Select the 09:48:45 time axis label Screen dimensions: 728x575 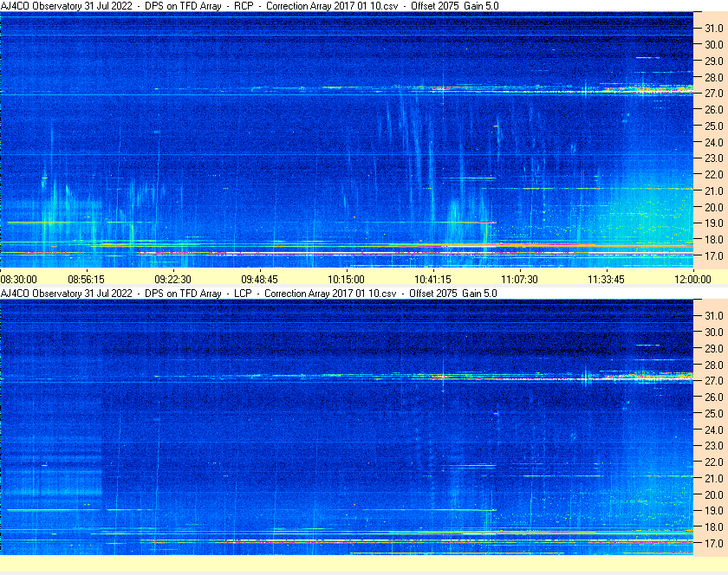pos(259,280)
